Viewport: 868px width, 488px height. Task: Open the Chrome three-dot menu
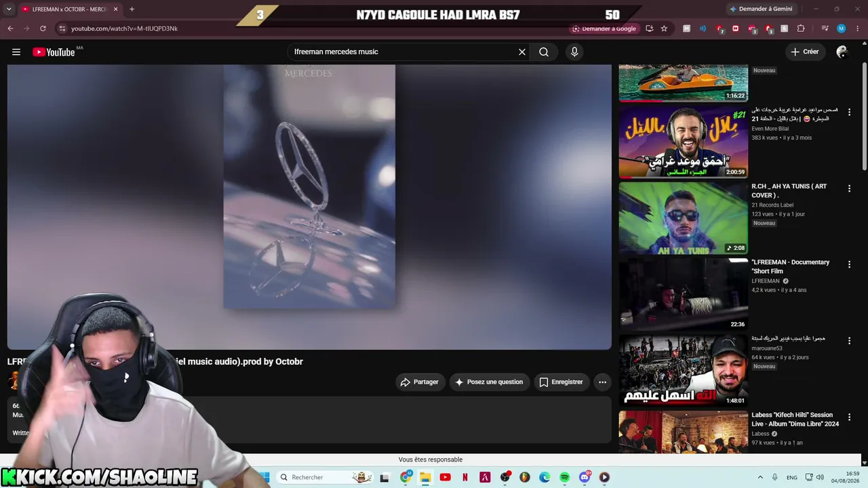pyautogui.click(x=858, y=28)
